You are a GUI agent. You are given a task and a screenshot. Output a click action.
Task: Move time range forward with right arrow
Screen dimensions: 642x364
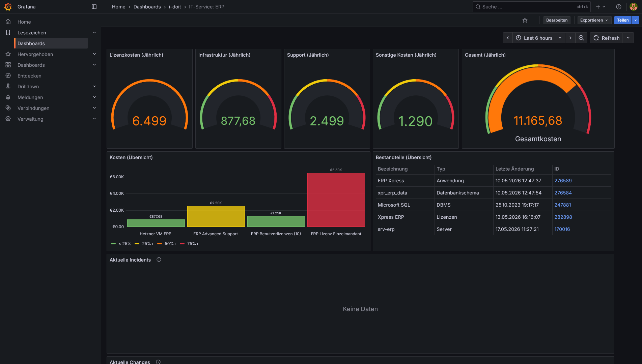[570, 38]
